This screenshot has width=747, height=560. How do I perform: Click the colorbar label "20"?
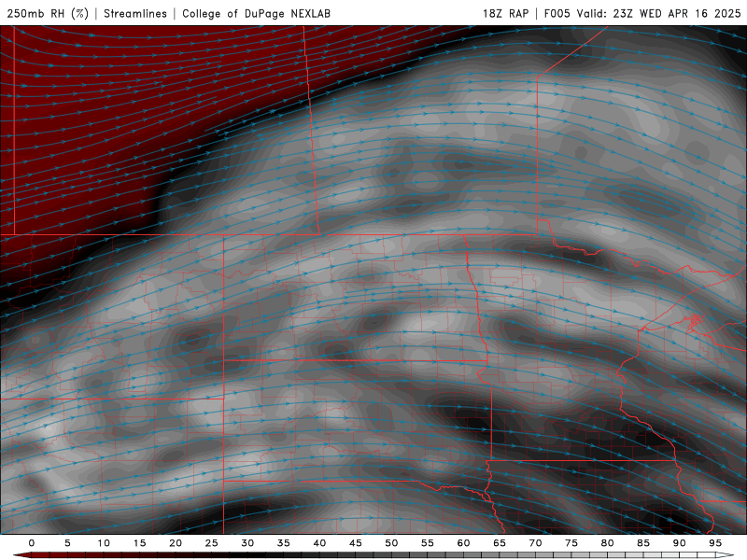(176, 543)
